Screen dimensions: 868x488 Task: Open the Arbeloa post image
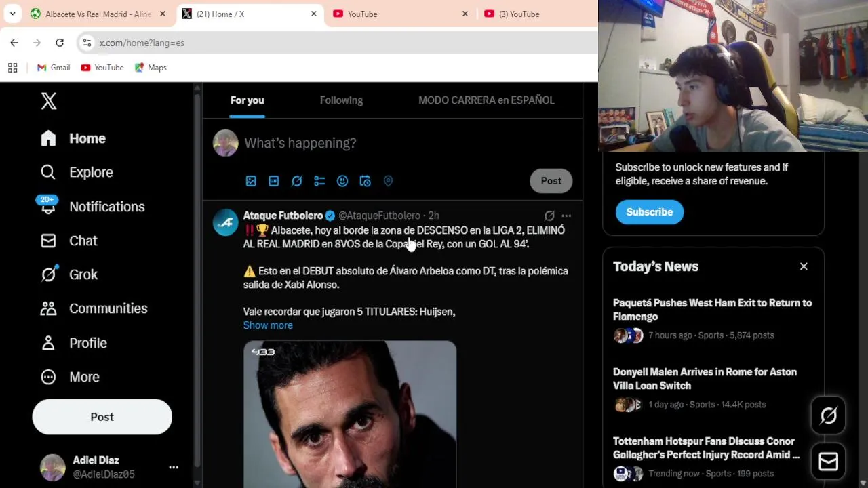tap(350, 414)
